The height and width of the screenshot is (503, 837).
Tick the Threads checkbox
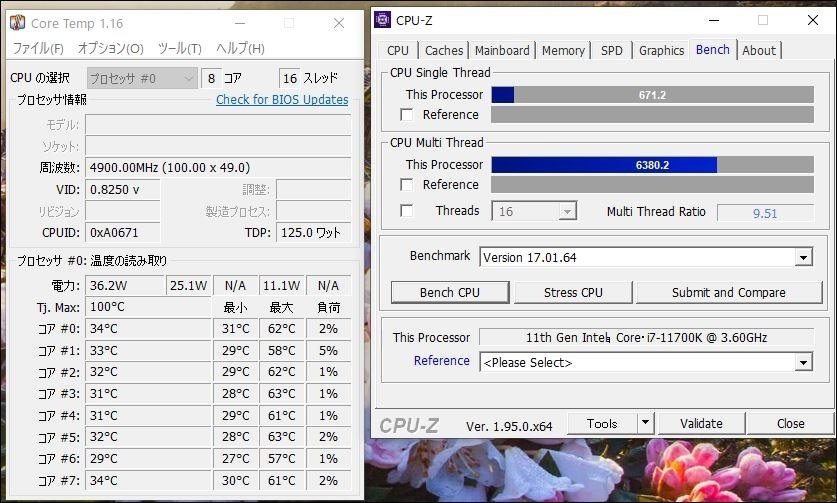click(407, 211)
